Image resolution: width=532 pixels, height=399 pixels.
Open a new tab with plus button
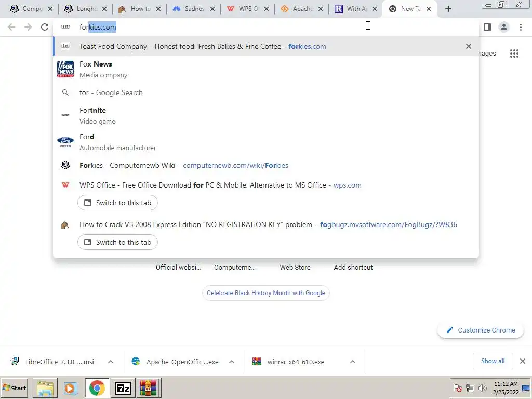pyautogui.click(x=448, y=9)
